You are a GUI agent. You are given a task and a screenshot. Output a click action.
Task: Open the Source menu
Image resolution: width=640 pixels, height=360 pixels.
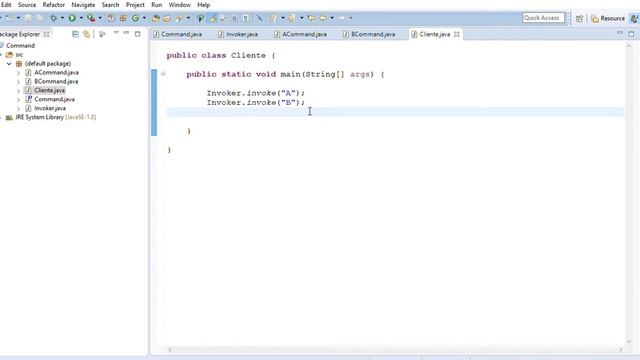27,5
